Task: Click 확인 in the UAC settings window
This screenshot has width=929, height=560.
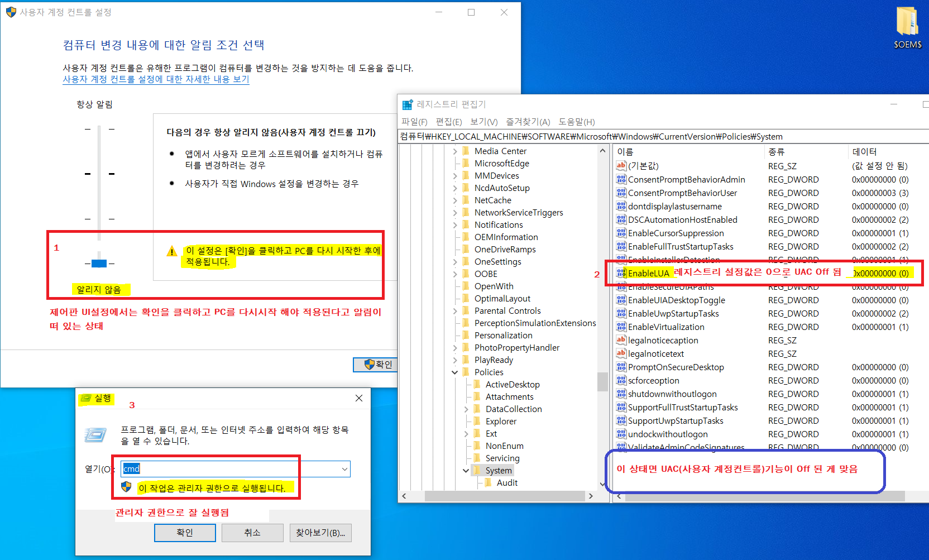Action: (x=376, y=364)
